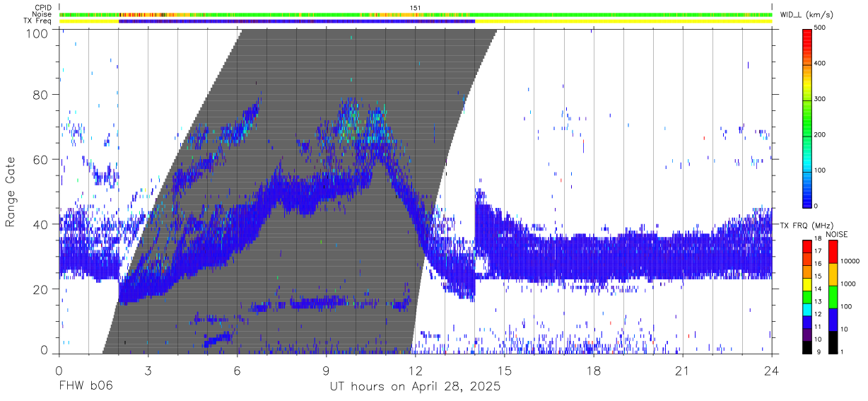This screenshot has height=401, width=868.
Task: Click the x-axis tick label 21
Action: (x=683, y=370)
